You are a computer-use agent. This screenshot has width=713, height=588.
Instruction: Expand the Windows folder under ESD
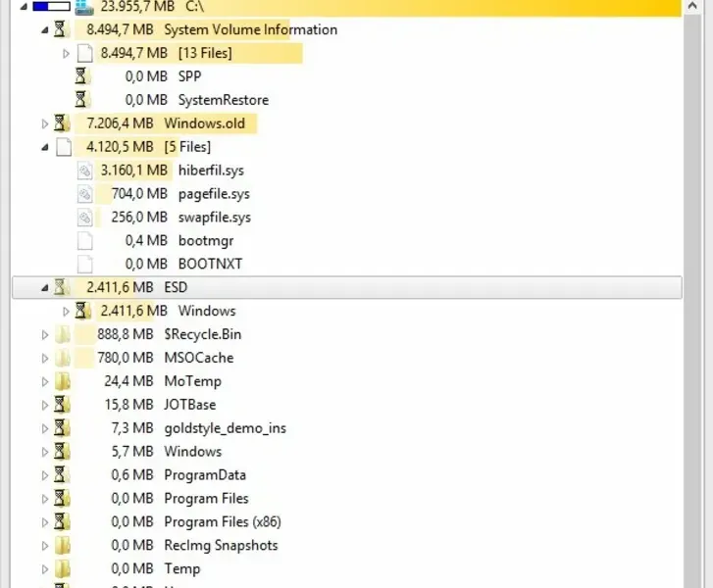[66, 312]
